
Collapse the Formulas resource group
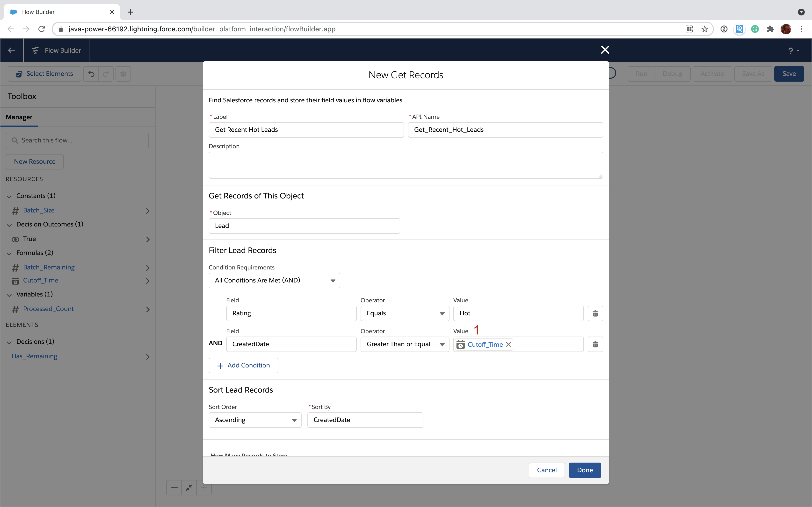point(9,253)
